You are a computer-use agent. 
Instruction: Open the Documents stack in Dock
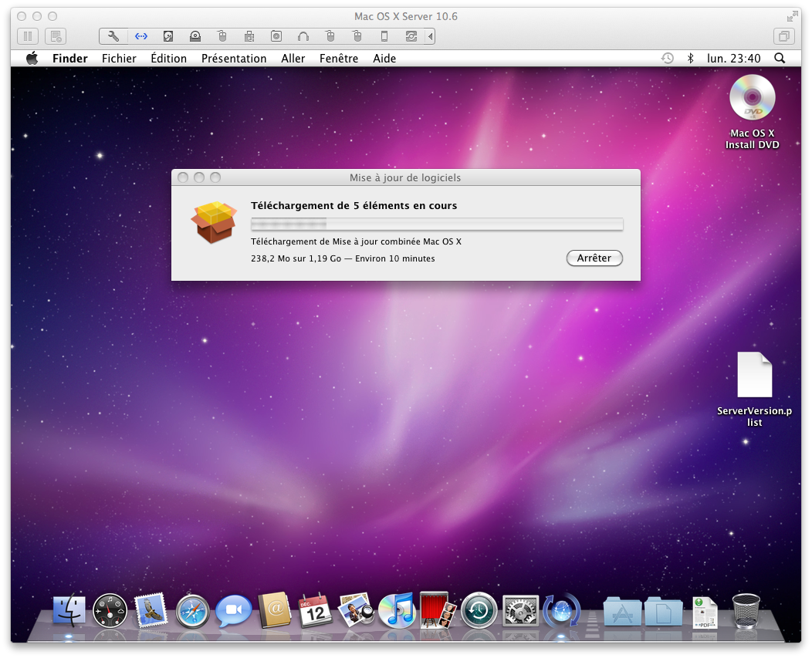664,612
